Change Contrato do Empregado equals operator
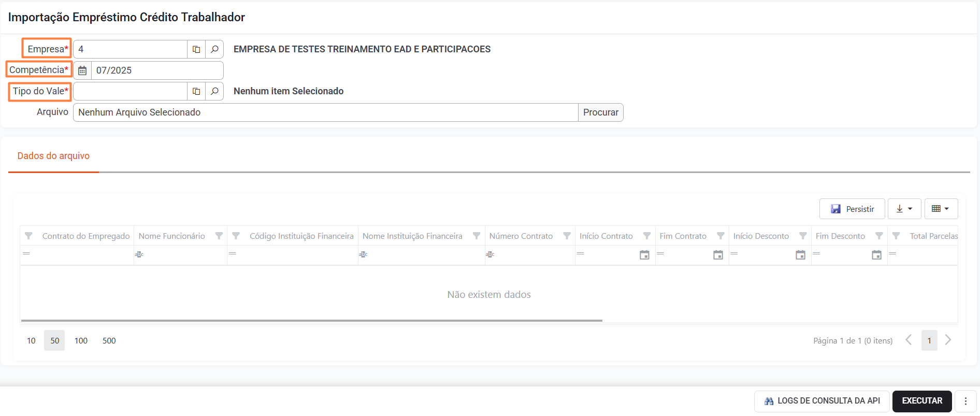980x416 pixels. click(26, 253)
